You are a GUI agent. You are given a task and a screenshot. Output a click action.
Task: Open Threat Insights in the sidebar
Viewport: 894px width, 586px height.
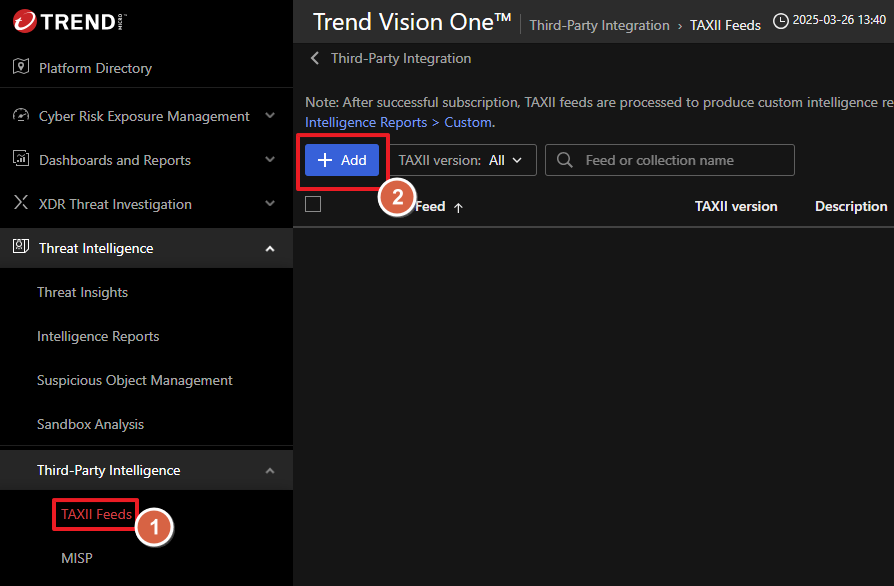(x=82, y=292)
